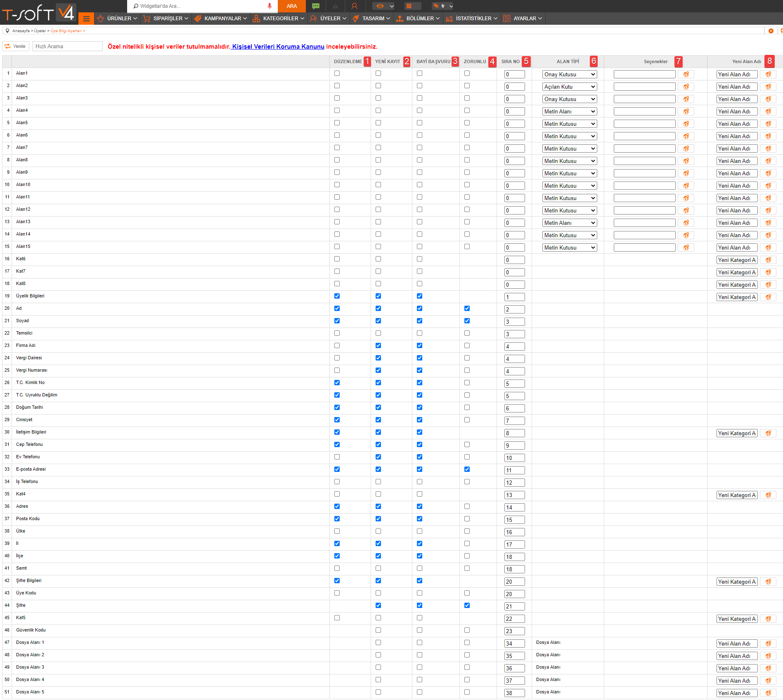
Task: Click the ARA search button
Action: coord(292,6)
